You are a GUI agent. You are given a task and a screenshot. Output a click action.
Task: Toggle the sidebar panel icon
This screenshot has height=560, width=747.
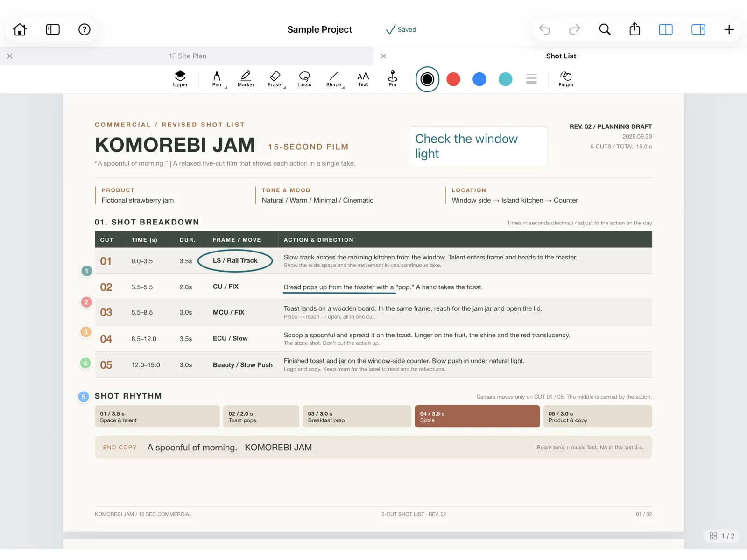(53, 29)
